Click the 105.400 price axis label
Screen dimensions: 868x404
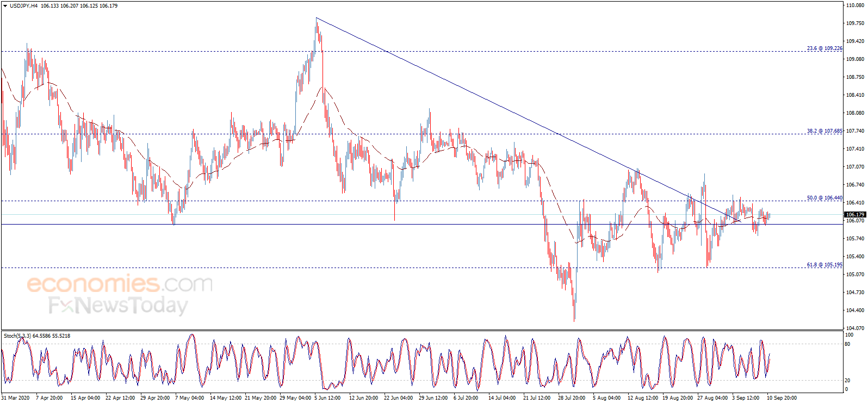tap(855, 257)
